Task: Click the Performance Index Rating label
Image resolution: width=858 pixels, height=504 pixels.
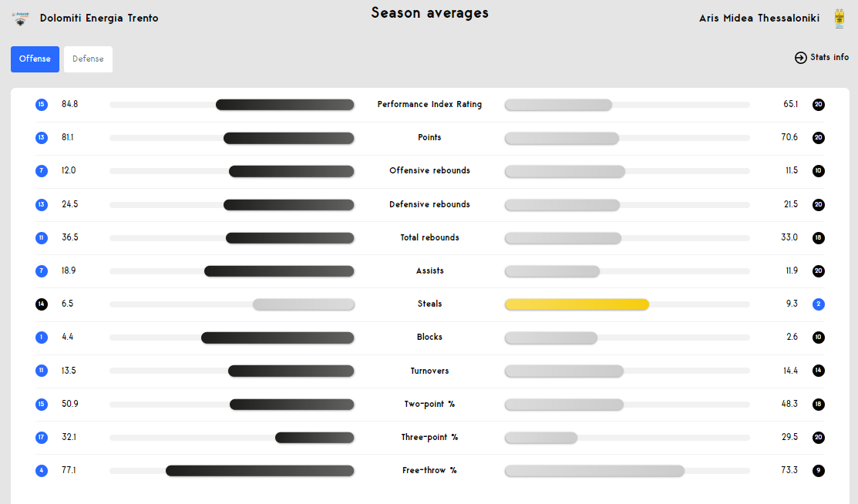Action: pyautogui.click(x=429, y=104)
